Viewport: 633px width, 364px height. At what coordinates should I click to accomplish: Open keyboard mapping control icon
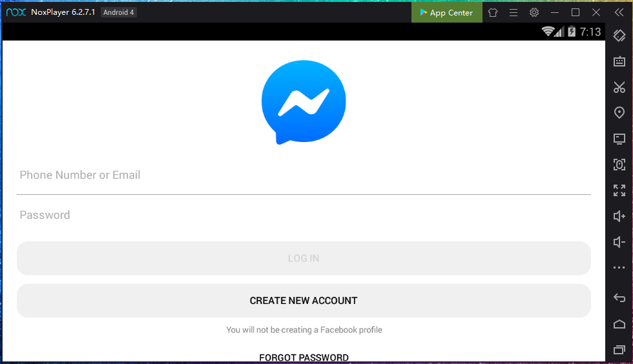coord(619,61)
